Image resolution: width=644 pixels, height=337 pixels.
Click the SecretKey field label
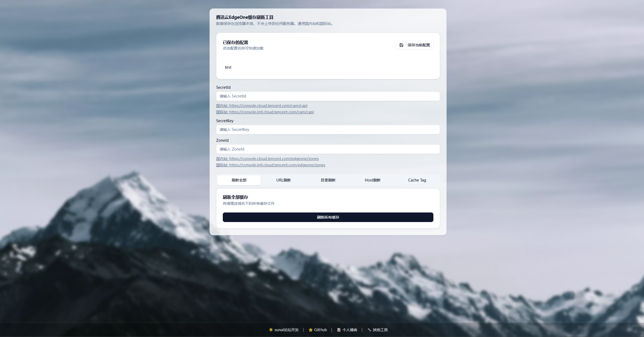(x=225, y=121)
